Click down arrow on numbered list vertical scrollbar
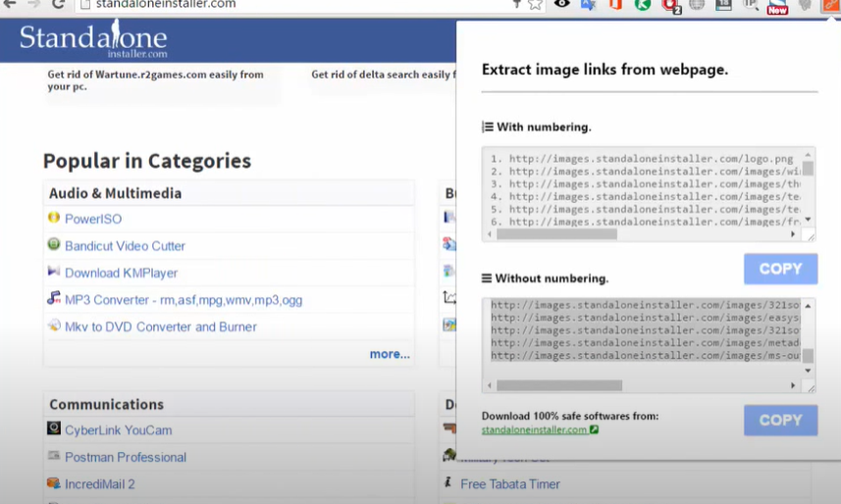The image size is (841, 504). [x=809, y=220]
